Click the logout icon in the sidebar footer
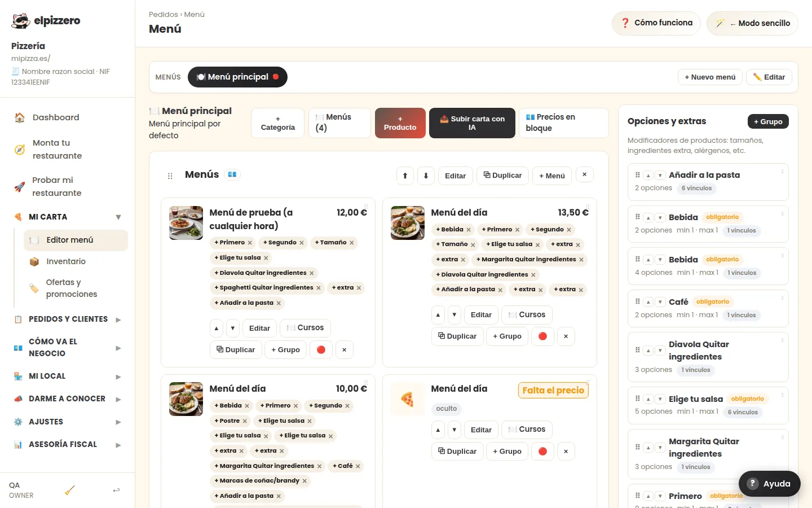812x508 pixels. [x=116, y=490]
